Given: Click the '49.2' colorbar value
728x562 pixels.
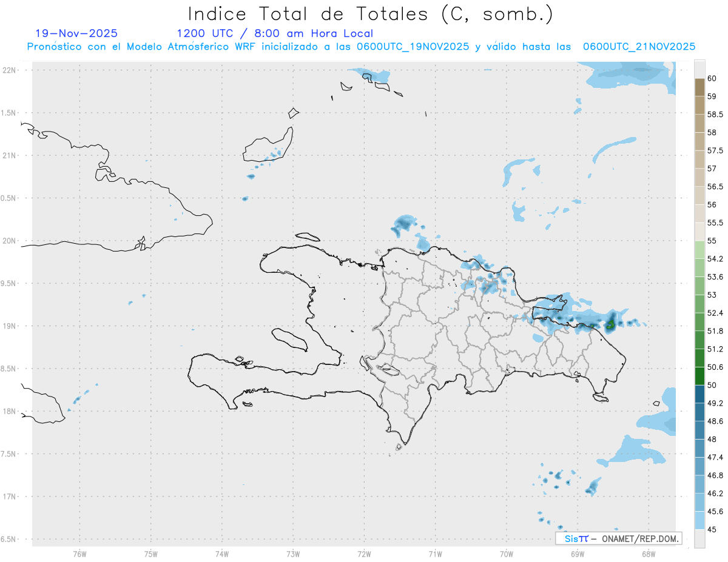Looking at the screenshot, I should click(x=715, y=403).
